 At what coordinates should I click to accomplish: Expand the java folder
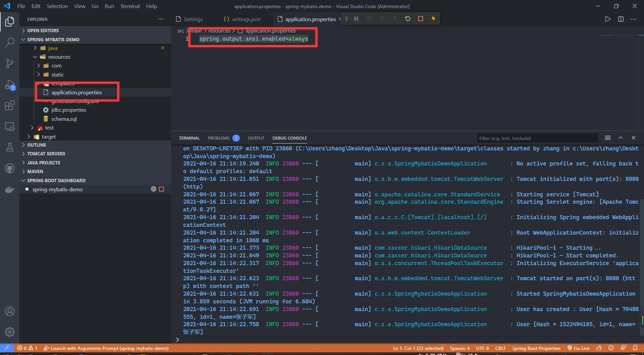53,48
